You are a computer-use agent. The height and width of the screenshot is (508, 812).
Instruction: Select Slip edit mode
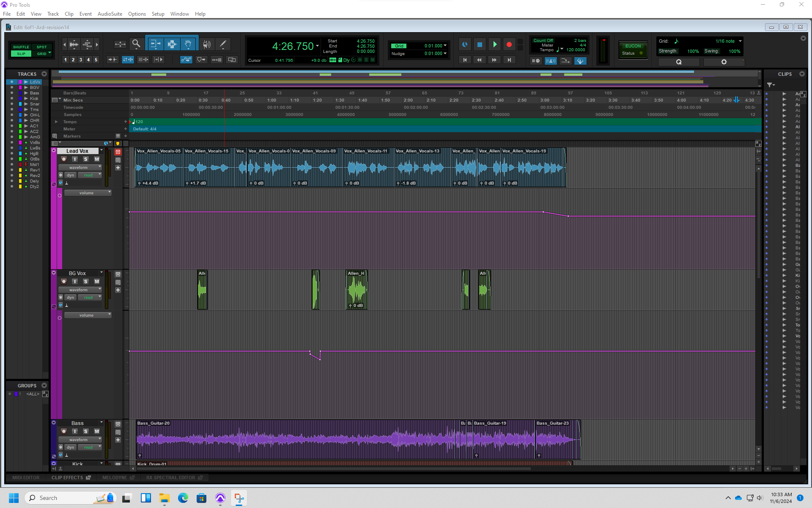[x=21, y=54]
